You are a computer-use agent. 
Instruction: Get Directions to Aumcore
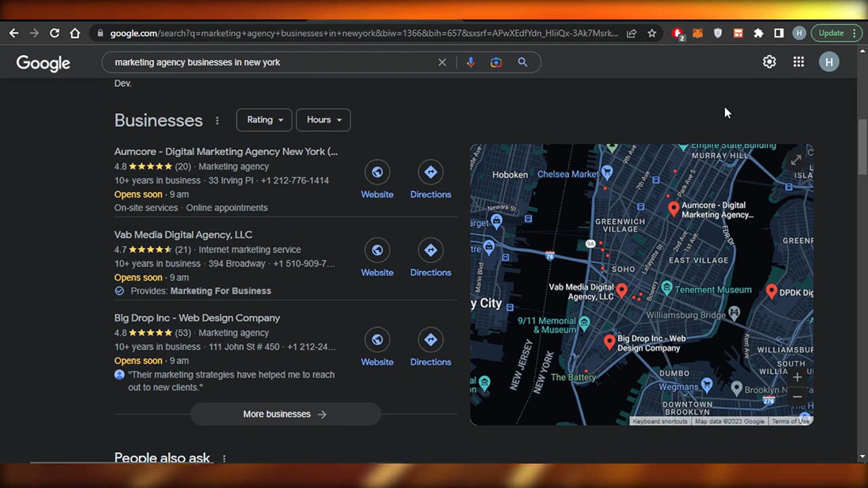[430, 180]
